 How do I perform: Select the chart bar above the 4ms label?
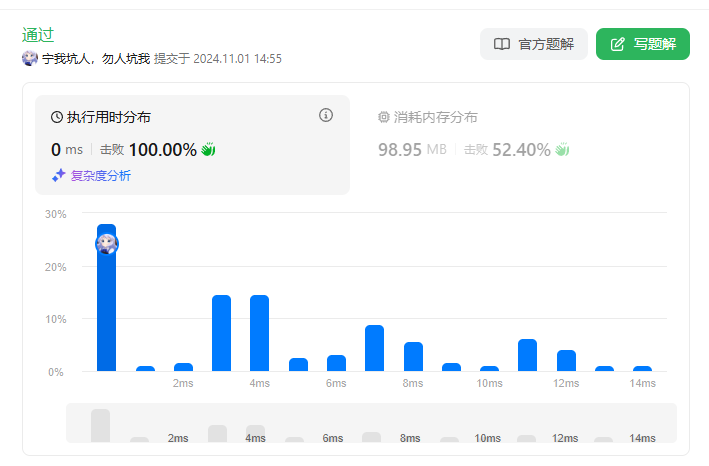coord(259,333)
